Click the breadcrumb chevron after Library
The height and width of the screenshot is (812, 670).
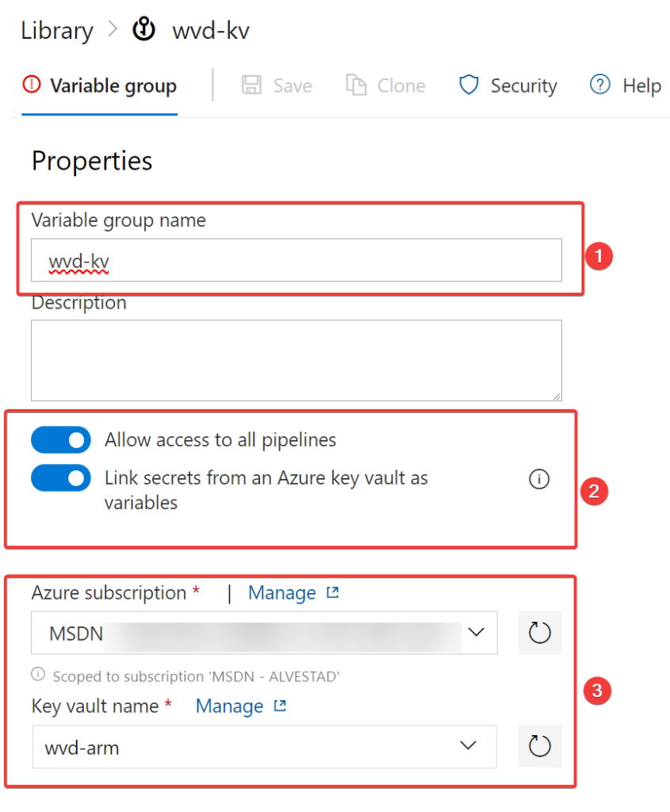point(113,31)
